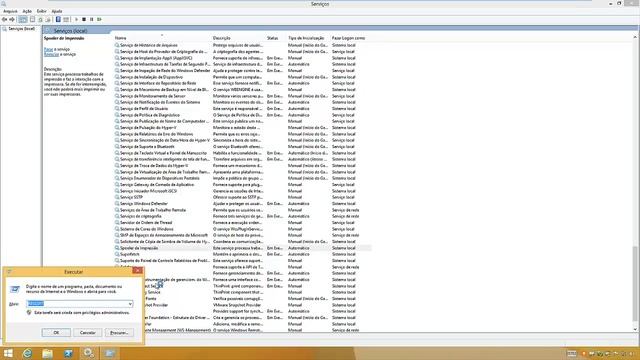Select Serviço de Pulsação do Hyper-V row
This screenshot has height=360, width=640.
point(242,127)
